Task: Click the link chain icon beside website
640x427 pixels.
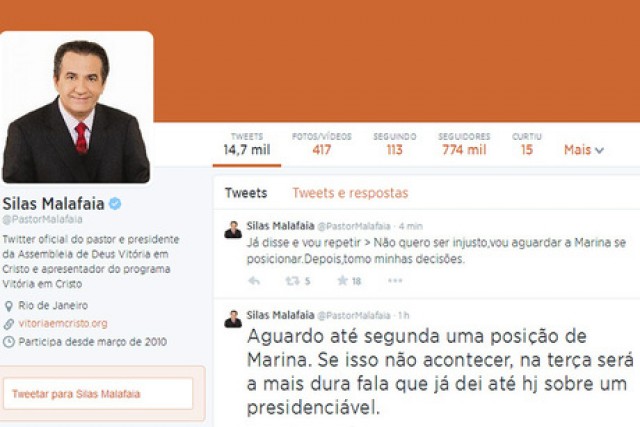Action: pos(9,324)
